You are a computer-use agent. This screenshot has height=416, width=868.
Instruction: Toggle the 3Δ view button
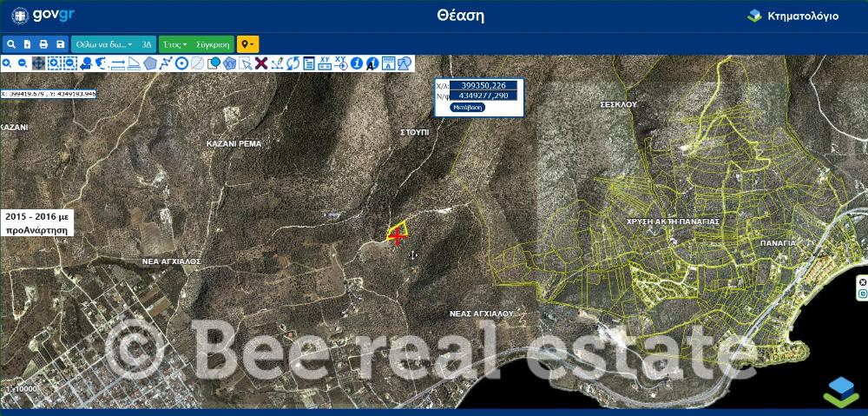click(147, 43)
